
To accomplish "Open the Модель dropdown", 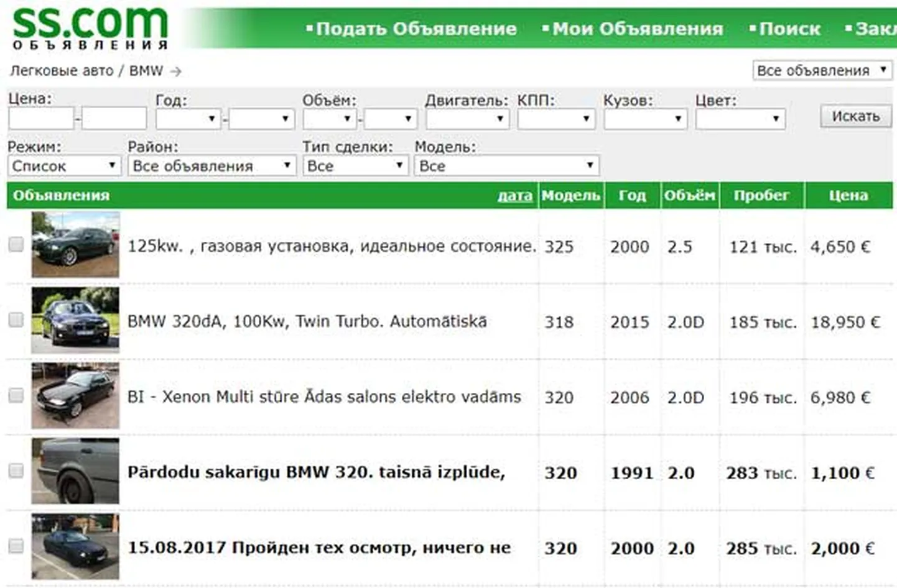I will pyautogui.click(x=506, y=165).
